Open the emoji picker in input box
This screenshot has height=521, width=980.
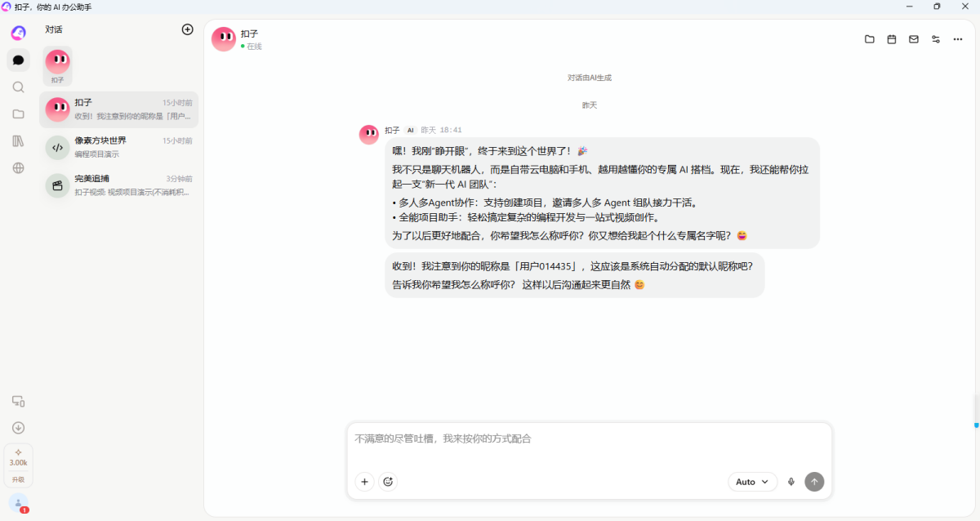pos(388,482)
